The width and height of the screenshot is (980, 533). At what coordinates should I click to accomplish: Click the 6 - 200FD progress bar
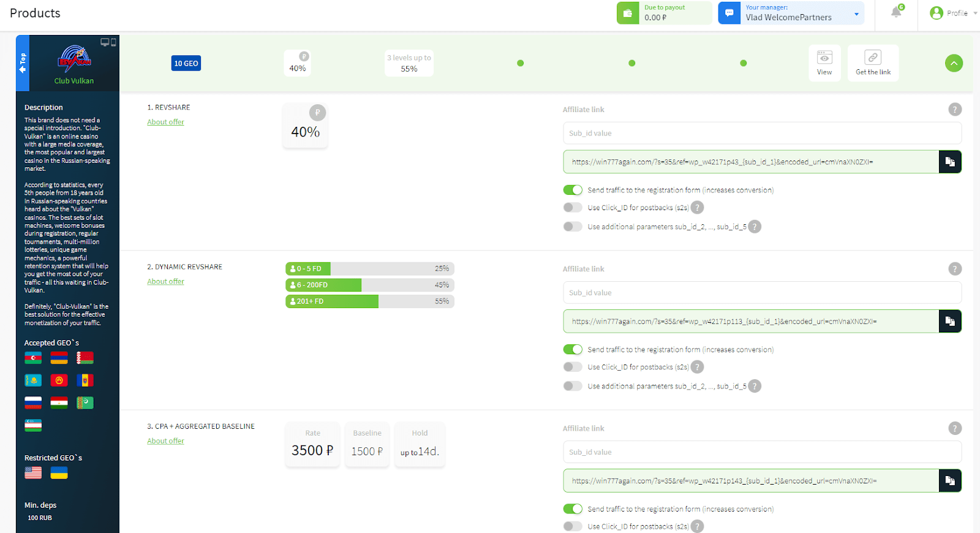pyautogui.click(x=369, y=285)
